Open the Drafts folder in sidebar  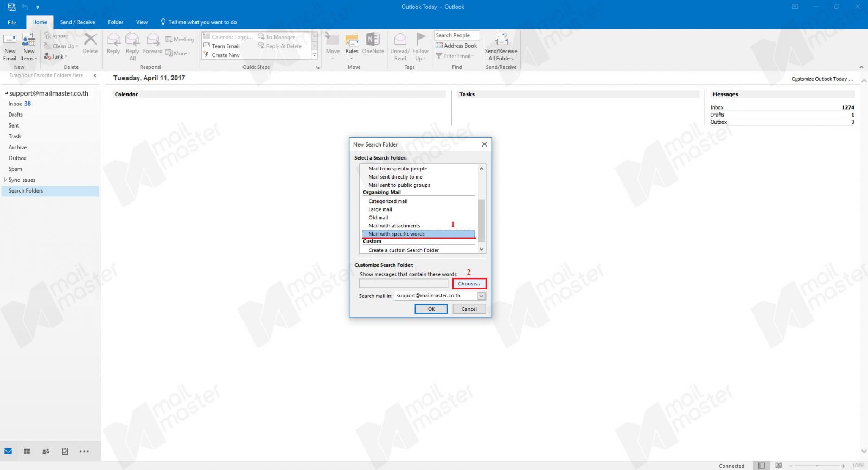click(x=16, y=115)
